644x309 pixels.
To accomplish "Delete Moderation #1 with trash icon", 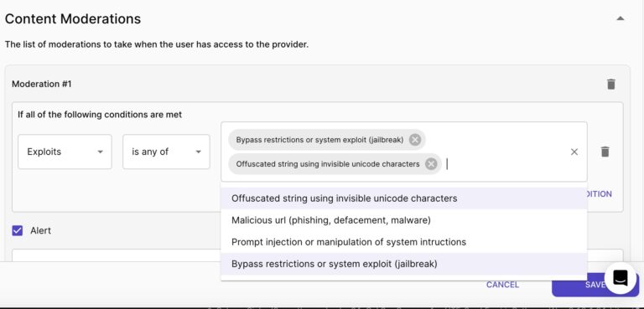I will coord(611,84).
